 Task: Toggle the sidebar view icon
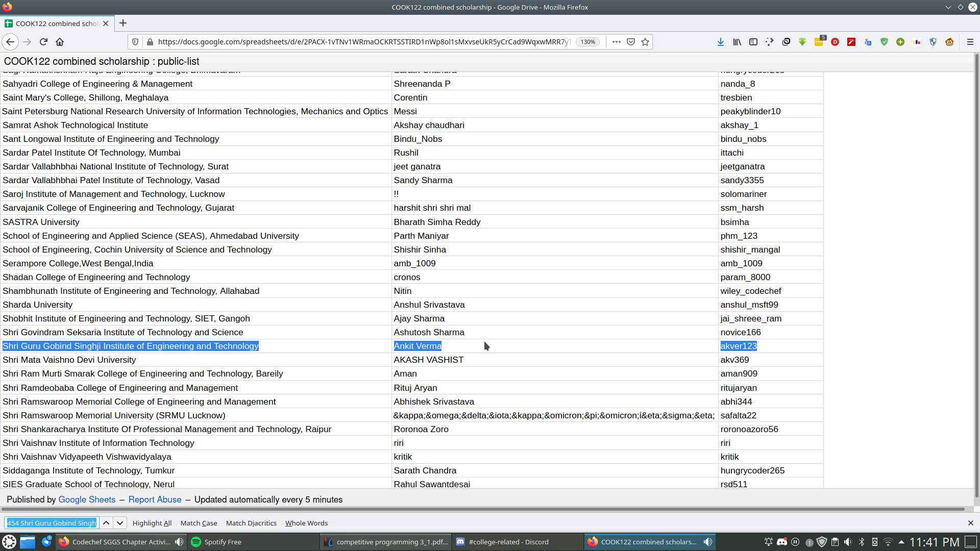[x=753, y=42]
